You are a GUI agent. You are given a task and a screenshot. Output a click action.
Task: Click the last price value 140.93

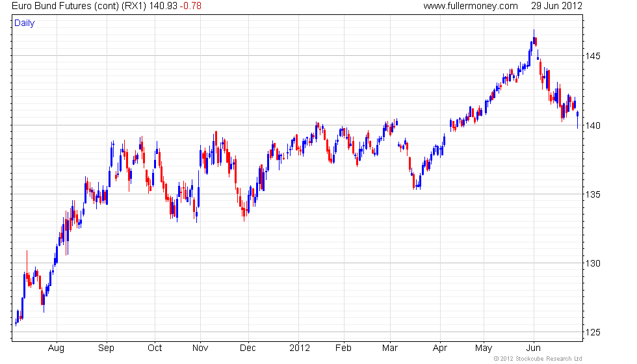coord(163,6)
